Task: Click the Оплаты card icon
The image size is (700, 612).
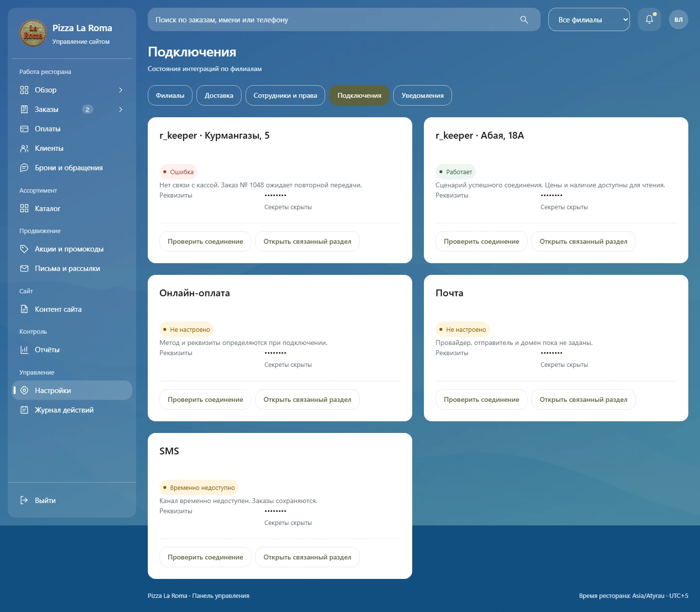Action: pos(24,129)
